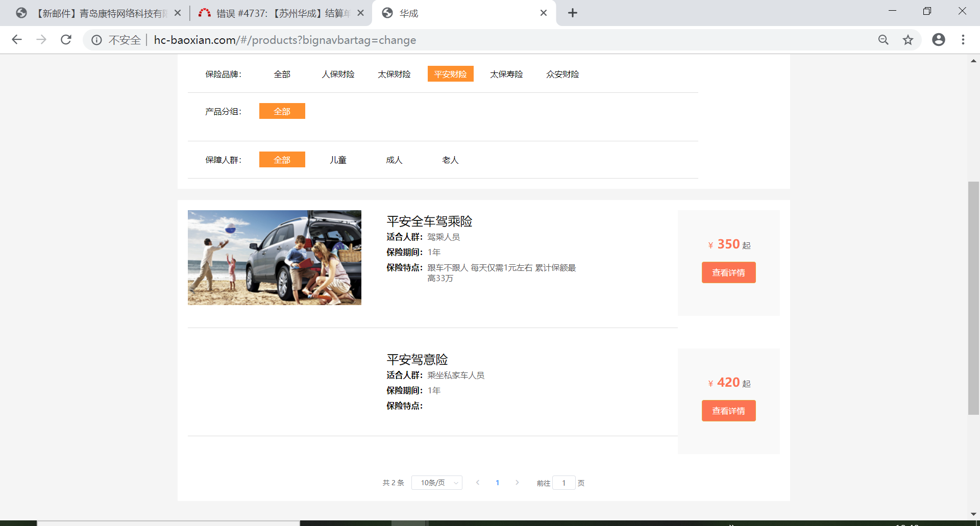980x526 pixels.
Task: Switch to the 错误 #4737 tab
Action: pyautogui.click(x=282, y=13)
